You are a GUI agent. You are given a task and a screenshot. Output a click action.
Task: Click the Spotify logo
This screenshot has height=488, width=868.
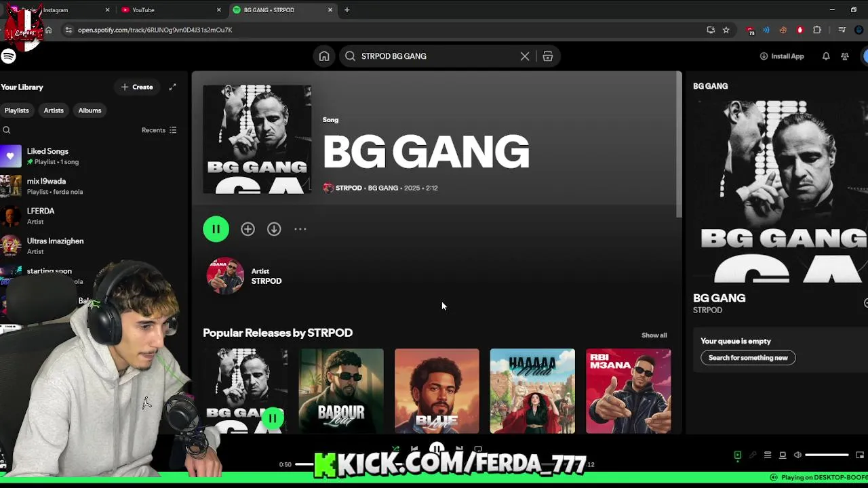coord(8,56)
